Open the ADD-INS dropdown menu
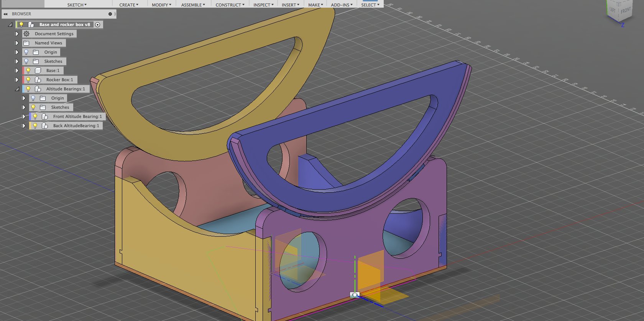 (x=342, y=5)
